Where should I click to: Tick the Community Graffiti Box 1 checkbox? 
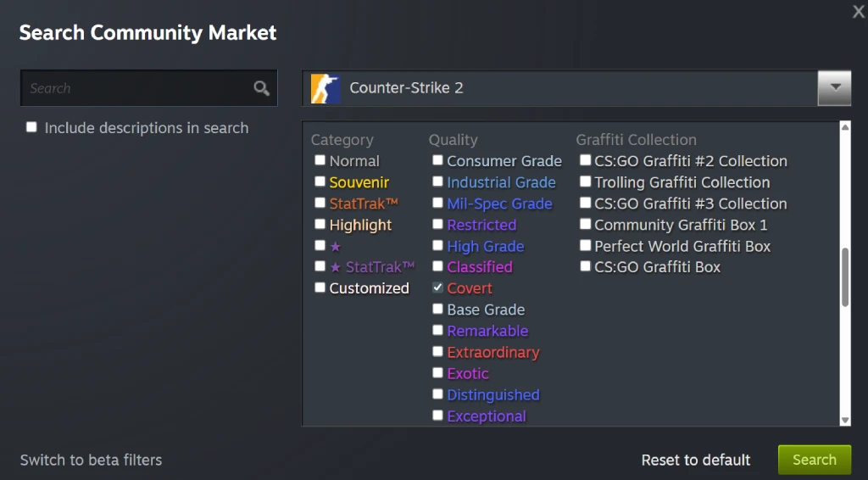(585, 224)
